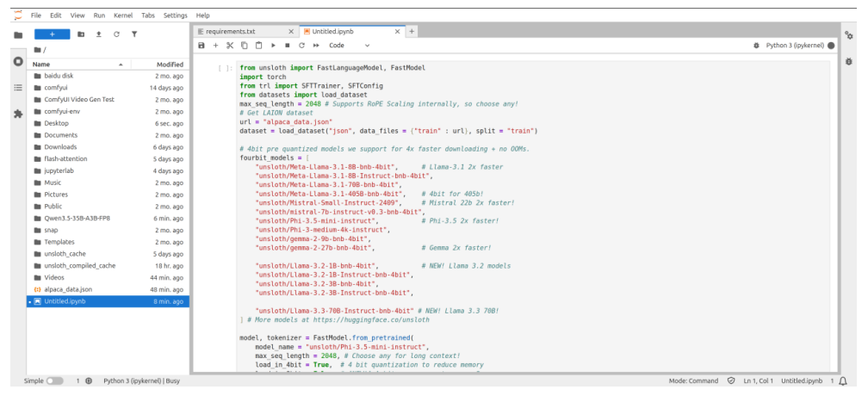Select the Qwen3.5-35B-A3B-FP8 folder
Image resolution: width=868 pixels, height=396 pixels.
[108, 218]
